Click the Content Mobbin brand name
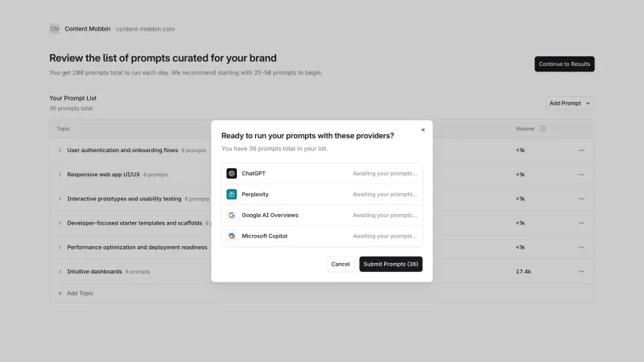 click(x=88, y=29)
